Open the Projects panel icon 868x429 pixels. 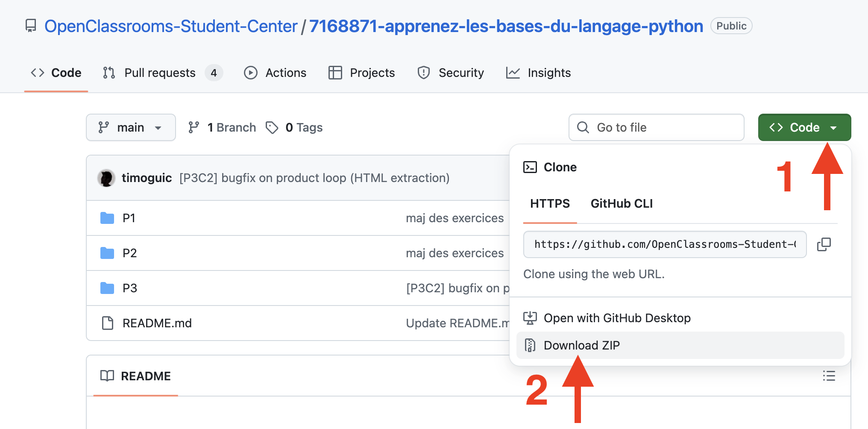tap(335, 73)
